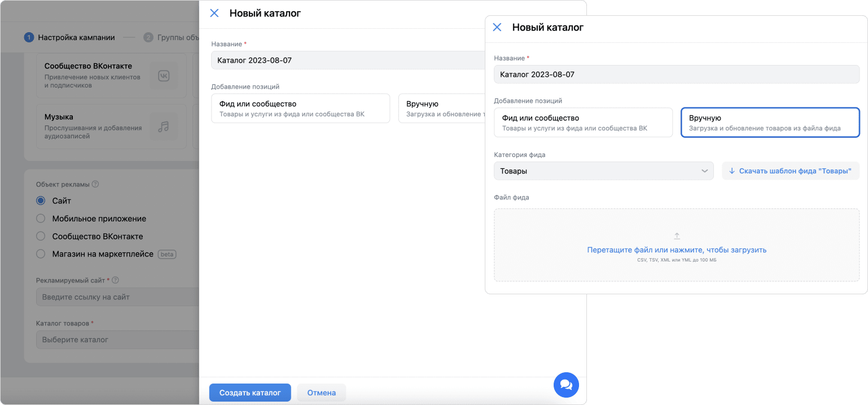Select the Мобильное приложение radio option

pyautogui.click(x=41, y=219)
